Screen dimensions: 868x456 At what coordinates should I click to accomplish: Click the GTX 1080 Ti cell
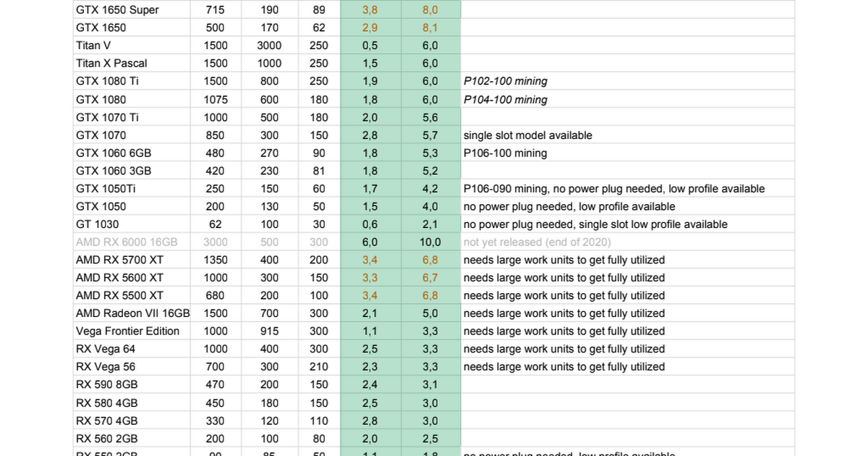click(x=132, y=81)
